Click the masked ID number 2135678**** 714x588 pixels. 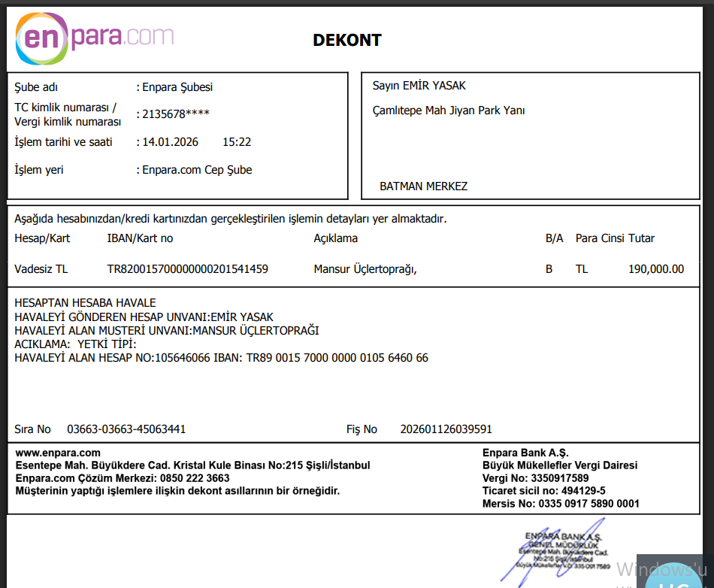(176, 114)
